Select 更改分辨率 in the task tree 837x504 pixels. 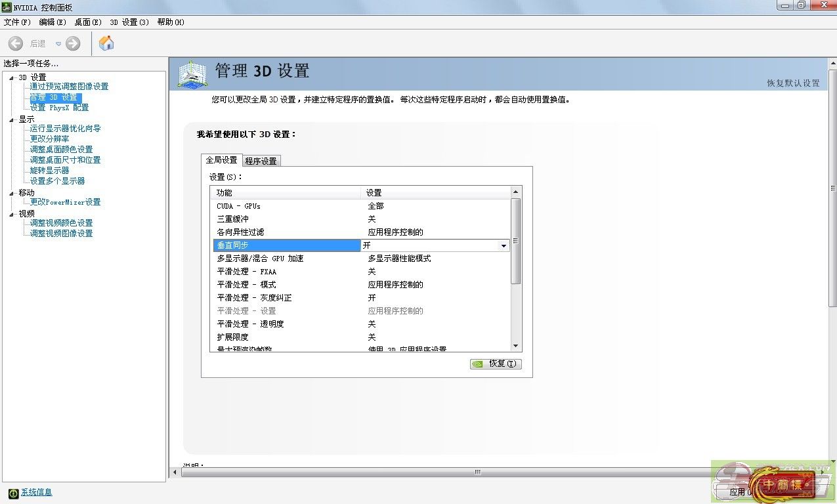49,139
